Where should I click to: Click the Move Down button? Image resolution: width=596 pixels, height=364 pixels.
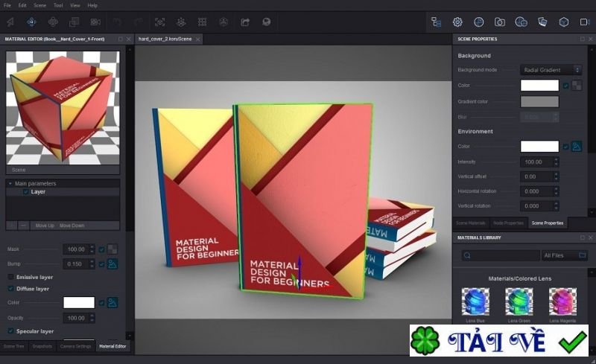point(72,225)
